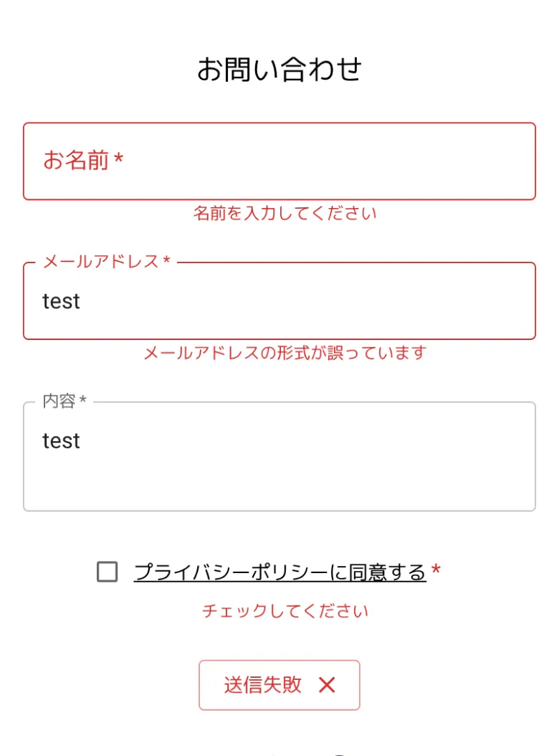Click the メールアドレス floating label
The image size is (559, 756).
point(101,261)
